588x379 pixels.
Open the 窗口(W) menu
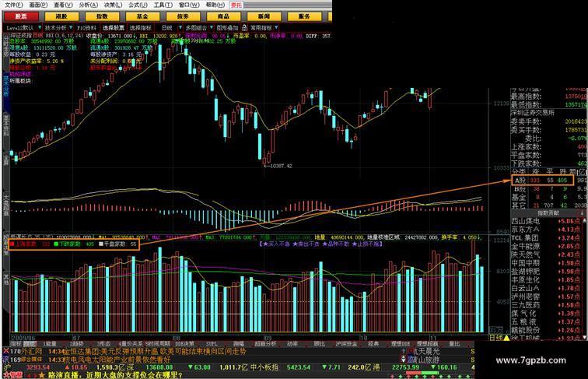pyautogui.click(x=189, y=5)
